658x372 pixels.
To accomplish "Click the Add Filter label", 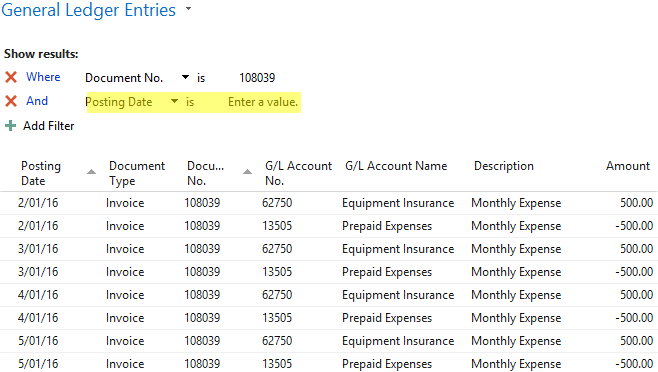I will point(49,126).
